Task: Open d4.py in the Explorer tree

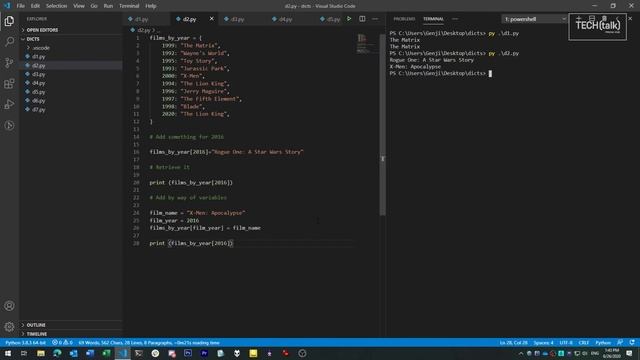Action: 71,83
